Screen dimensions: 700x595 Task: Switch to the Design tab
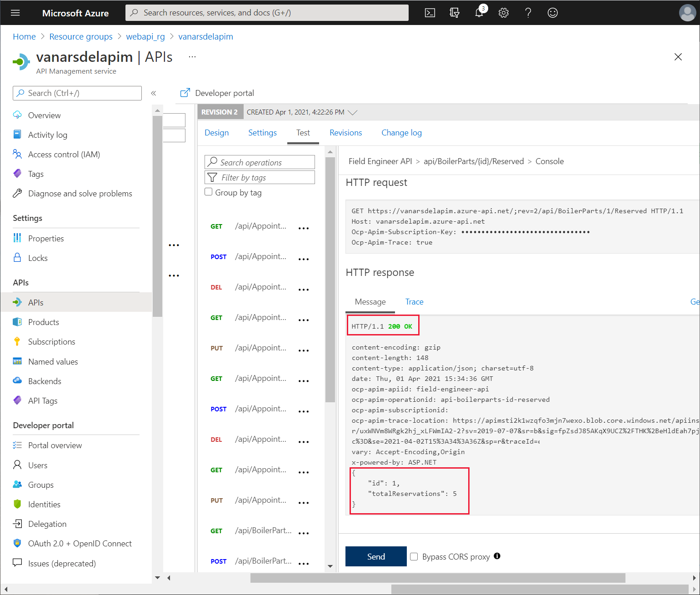click(217, 133)
